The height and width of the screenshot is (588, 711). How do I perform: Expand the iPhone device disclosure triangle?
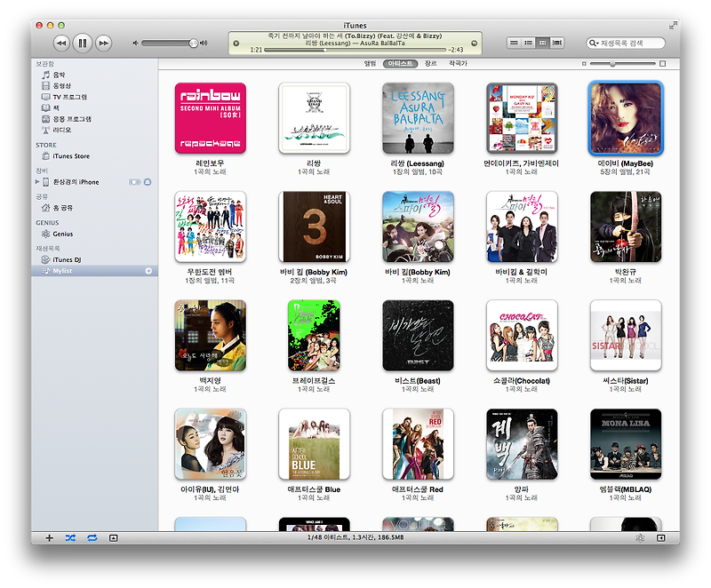(x=37, y=182)
